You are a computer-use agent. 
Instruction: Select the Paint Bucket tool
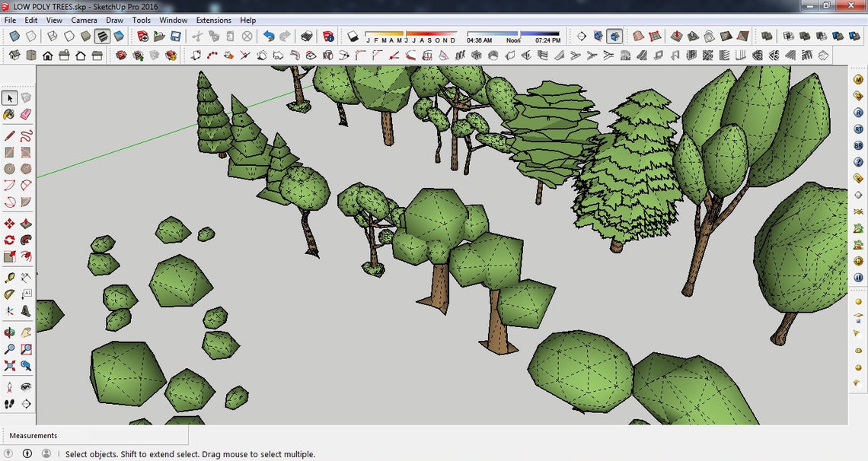click(x=9, y=115)
